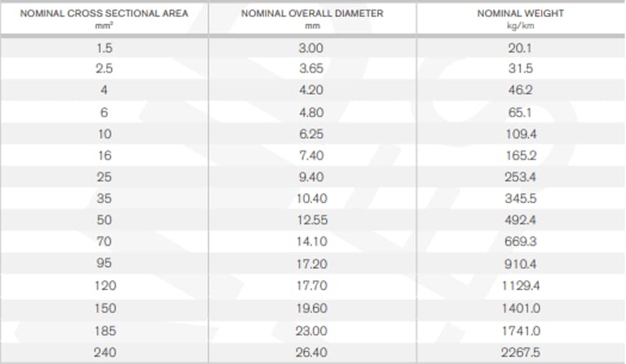The image size is (626, 364).
Task: Select the 4.80 diameter cell
Action: (x=312, y=112)
